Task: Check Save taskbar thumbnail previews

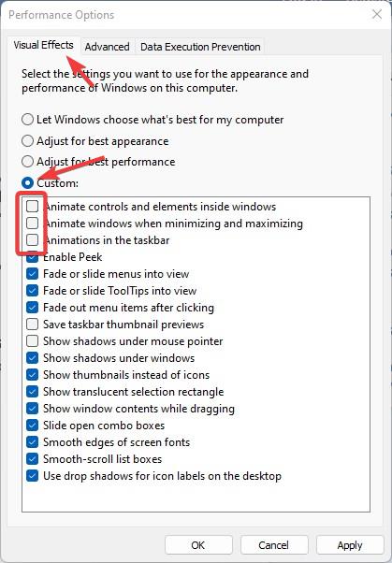Action: 33,325
